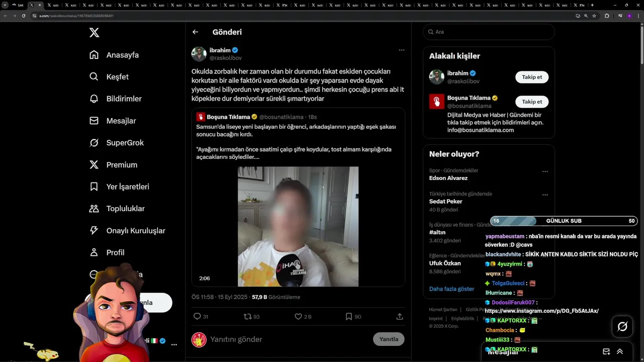Follow Boşuna Tıklama with Takip et
The height and width of the screenshot is (362, 644).
point(532,102)
